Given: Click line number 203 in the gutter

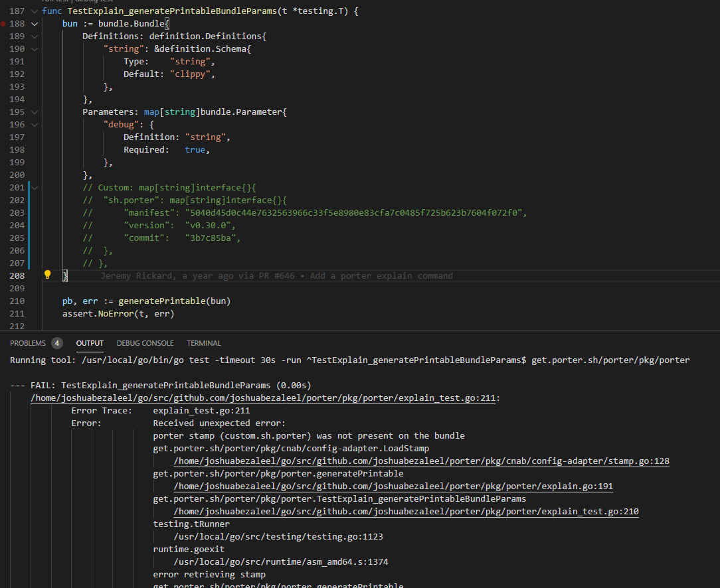Looking at the screenshot, I should coord(17,213).
